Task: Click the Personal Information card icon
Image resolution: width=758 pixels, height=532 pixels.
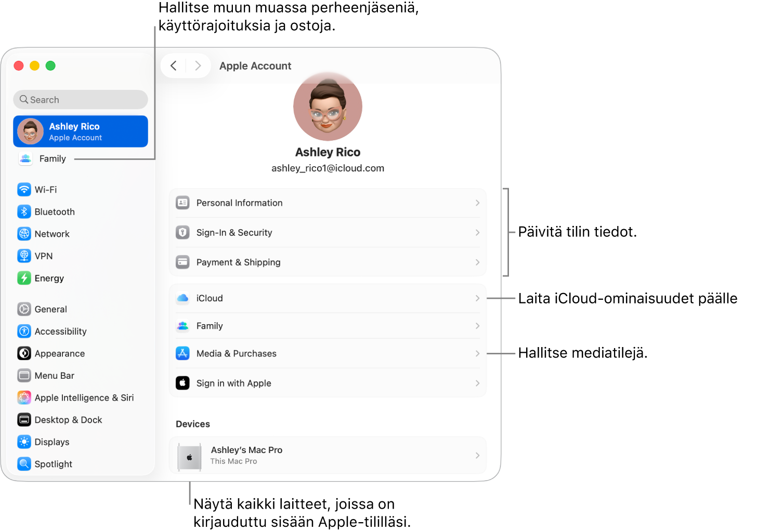Action: (x=182, y=203)
